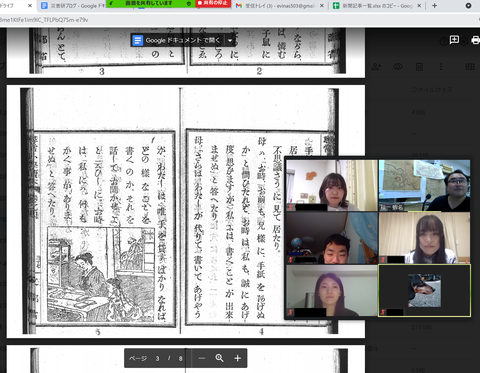Close the '新聞記事一覧.xlsx' tab

(419, 6)
